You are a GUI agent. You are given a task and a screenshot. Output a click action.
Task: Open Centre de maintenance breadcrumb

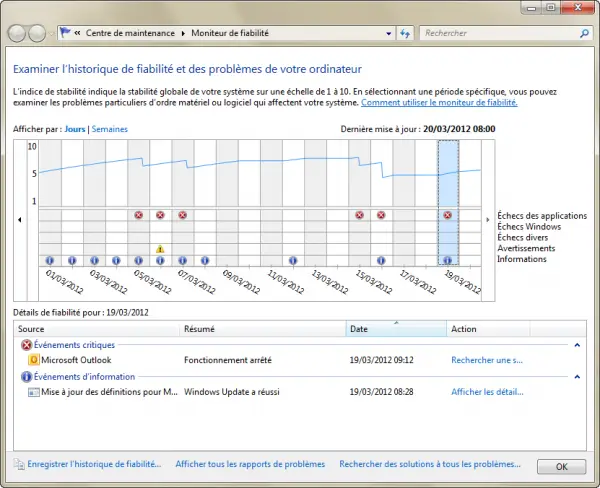click(130, 33)
